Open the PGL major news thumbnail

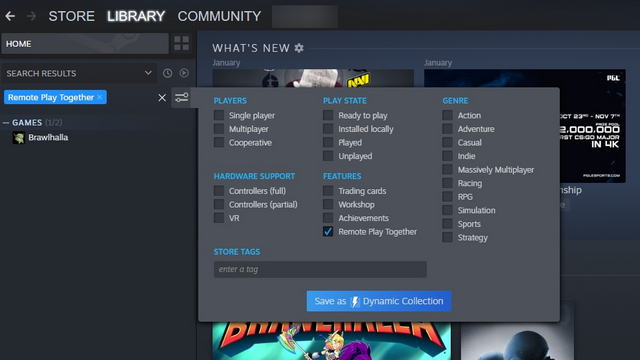[x=592, y=126]
